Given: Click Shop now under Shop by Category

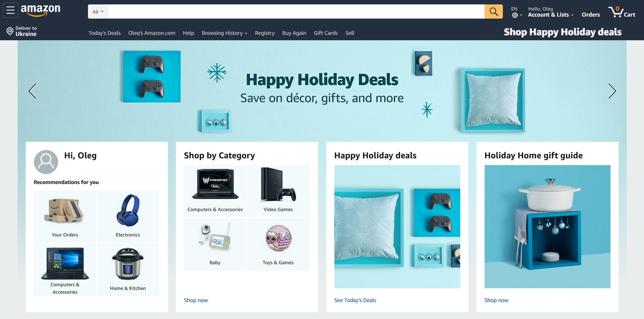Looking at the screenshot, I should point(196,300).
